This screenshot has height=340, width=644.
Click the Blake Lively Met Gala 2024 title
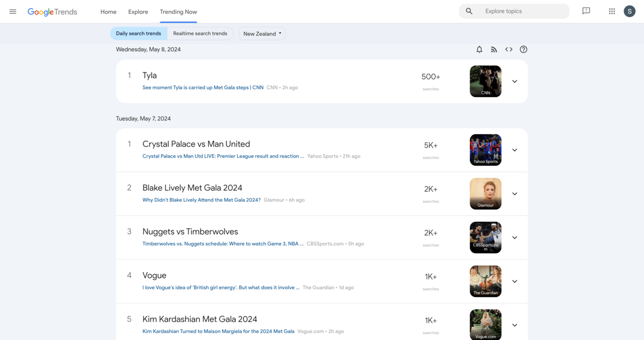click(192, 188)
